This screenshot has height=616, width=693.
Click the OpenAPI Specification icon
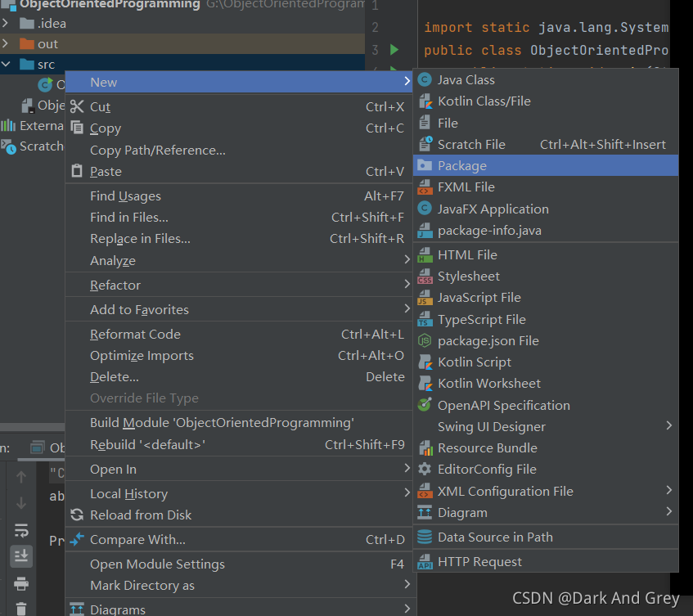click(425, 404)
